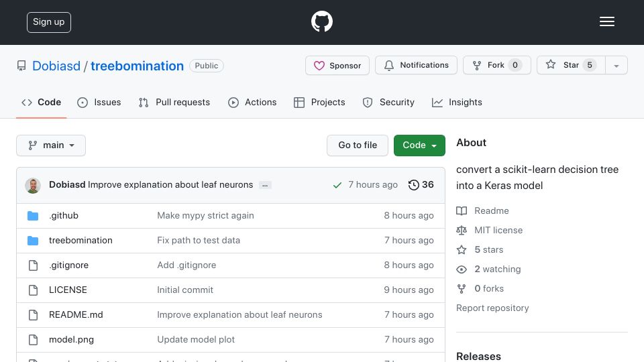644x362 pixels.
Task: Click '7 hours ago' in commit header
Action: coord(373,185)
